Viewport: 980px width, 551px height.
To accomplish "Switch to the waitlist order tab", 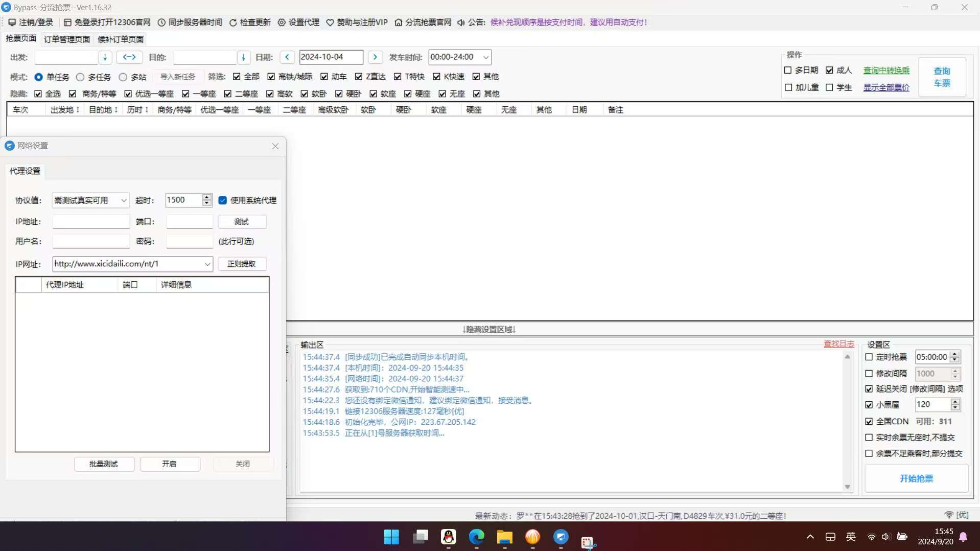I will click(121, 39).
